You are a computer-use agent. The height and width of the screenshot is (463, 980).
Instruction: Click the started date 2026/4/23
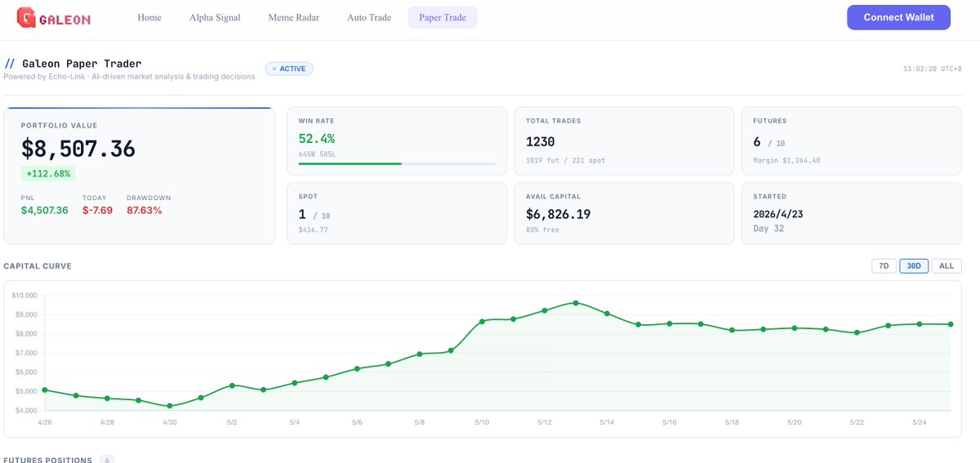pos(780,213)
